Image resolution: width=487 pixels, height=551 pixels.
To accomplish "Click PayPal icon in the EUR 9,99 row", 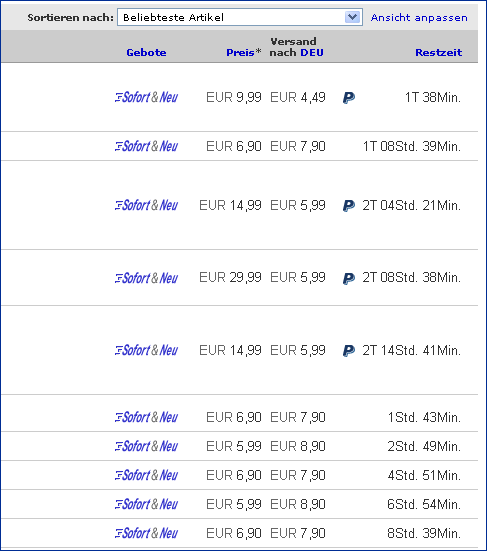I will (x=349, y=97).
